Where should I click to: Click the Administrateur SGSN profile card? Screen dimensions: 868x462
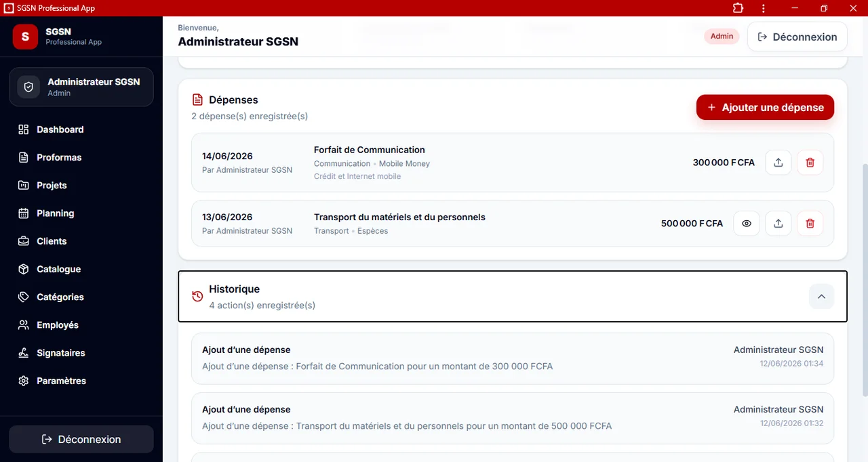81,87
